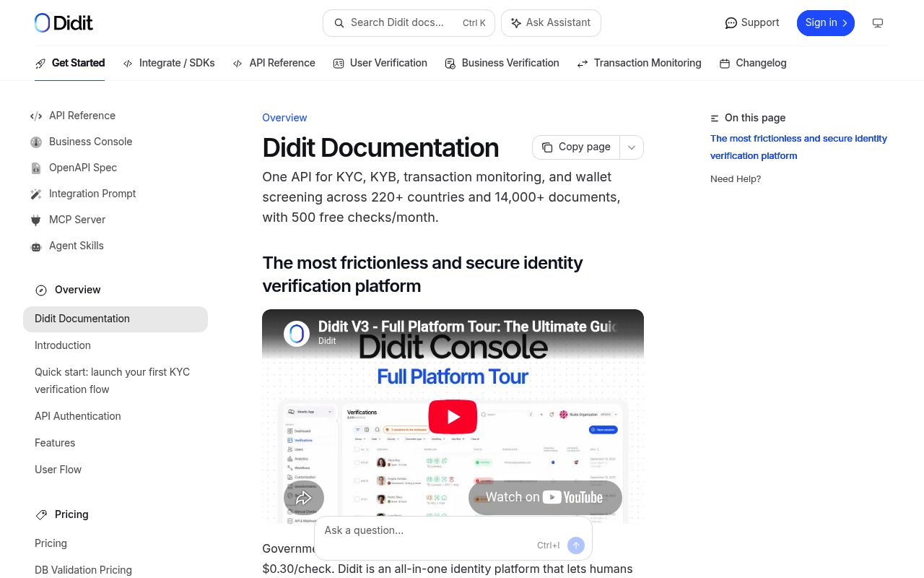Viewport: 924px width, 578px height.
Task: Send question with arrow button
Action: pyautogui.click(x=576, y=545)
